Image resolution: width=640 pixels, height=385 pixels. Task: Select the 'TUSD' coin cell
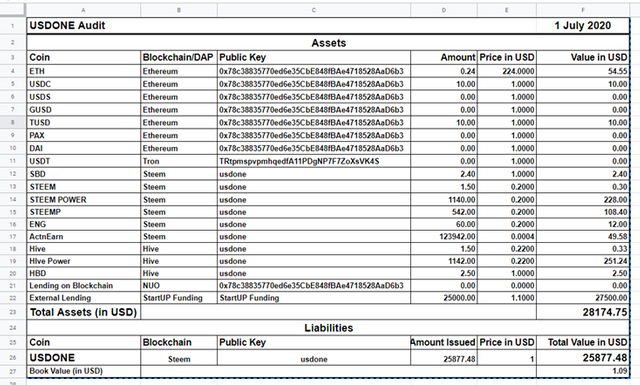point(83,122)
